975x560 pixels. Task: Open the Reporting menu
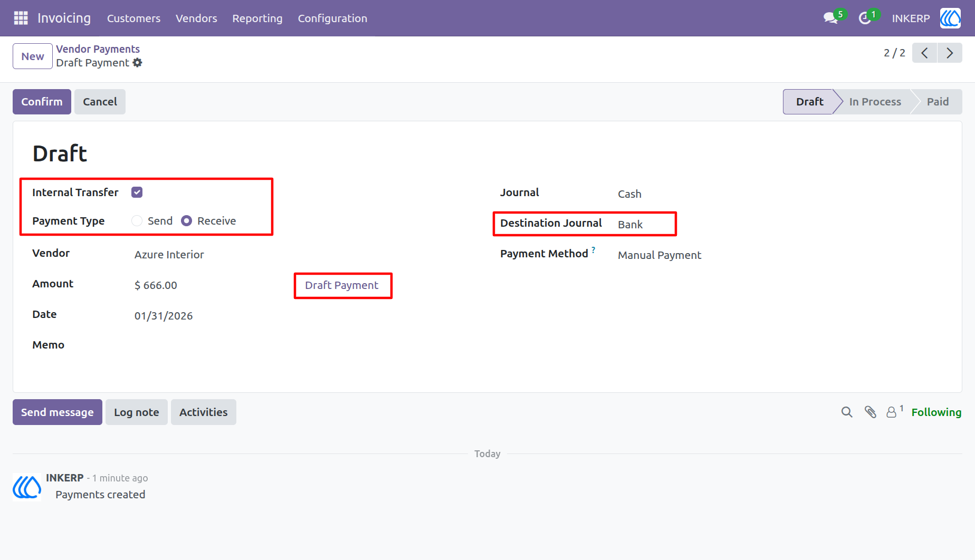(257, 18)
